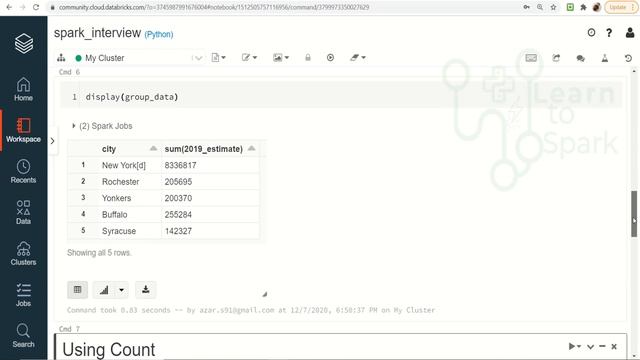Open Search in sidebar
This screenshot has height=360, width=640.
click(23, 336)
